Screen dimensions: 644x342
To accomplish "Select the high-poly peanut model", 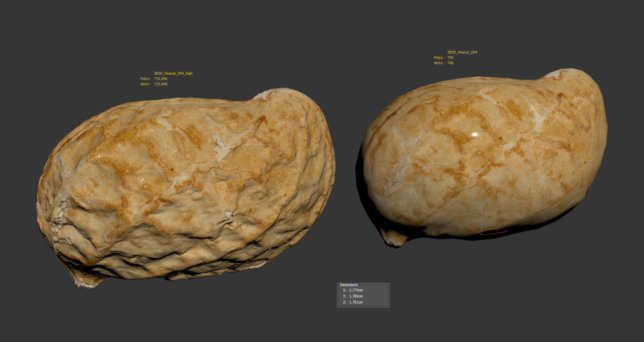I will tap(187, 187).
